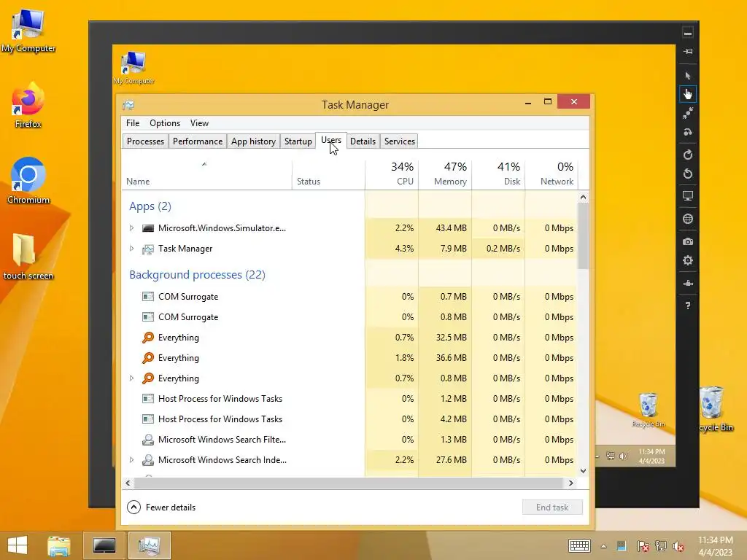This screenshot has width=747, height=560.
Task: Click horizontal scrollbar right arrow
Action: click(x=570, y=483)
